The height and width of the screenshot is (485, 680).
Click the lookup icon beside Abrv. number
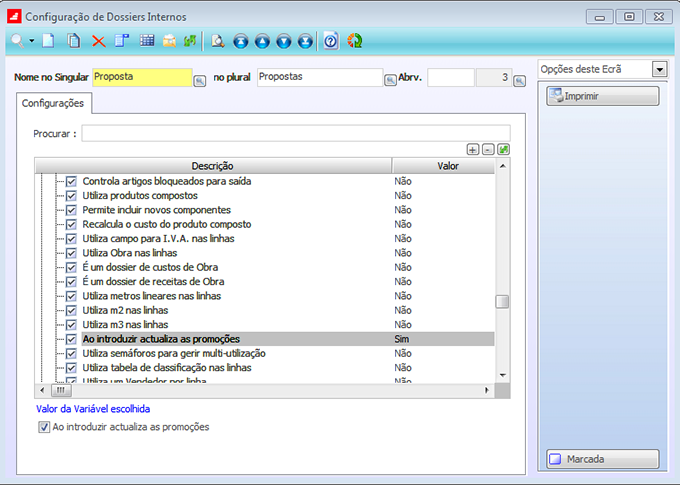(520, 81)
